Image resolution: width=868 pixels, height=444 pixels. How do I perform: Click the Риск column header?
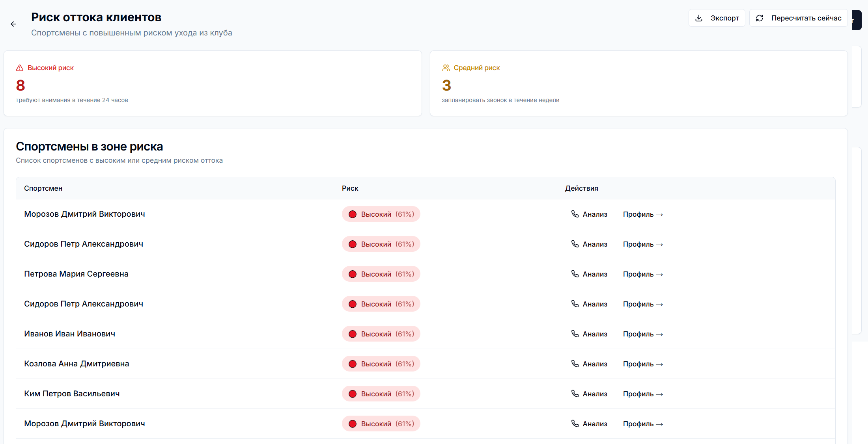[x=350, y=188]
